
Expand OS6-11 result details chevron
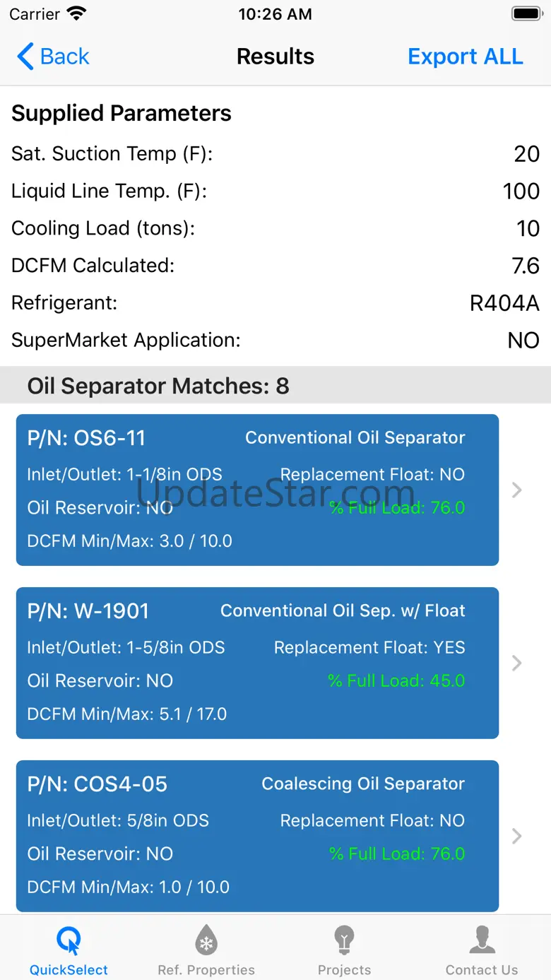coord(517,490)
